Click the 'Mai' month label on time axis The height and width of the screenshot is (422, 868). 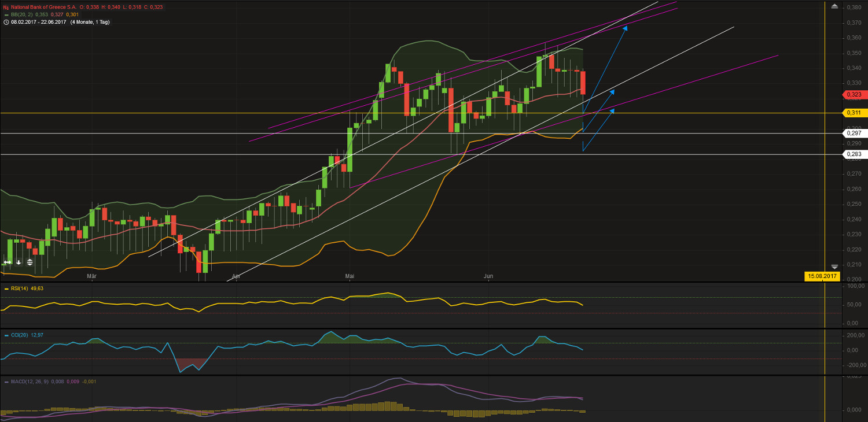coord(350,277)
